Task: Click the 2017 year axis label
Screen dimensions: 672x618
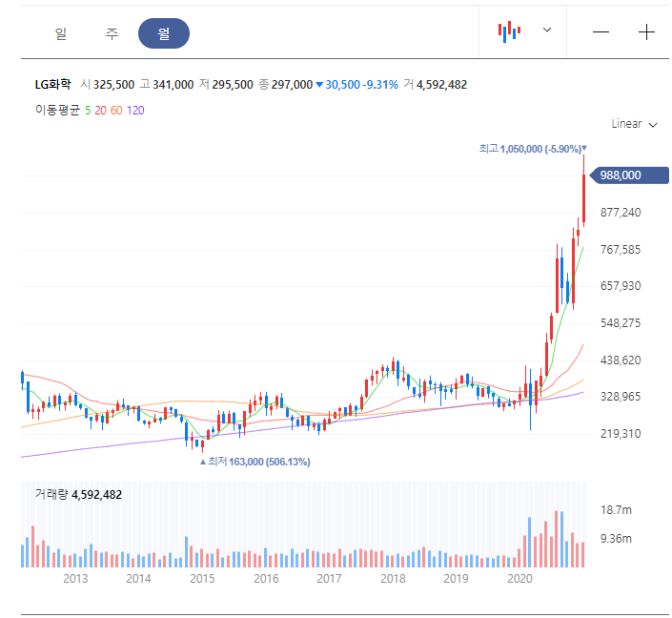Action: (329, 579)
